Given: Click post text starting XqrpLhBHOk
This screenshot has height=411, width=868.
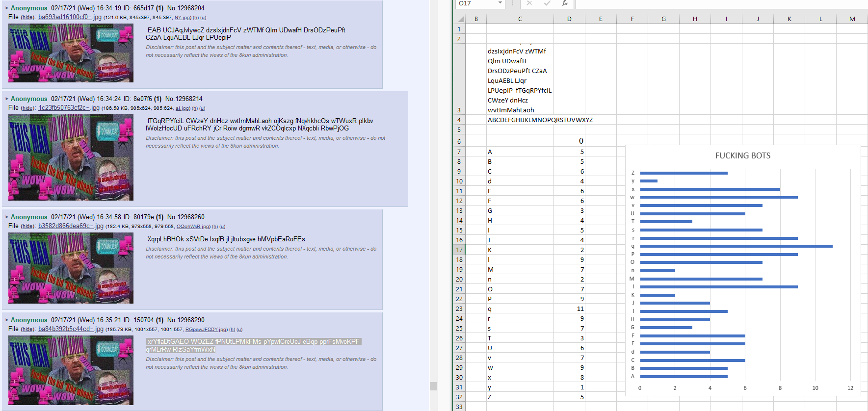Looking at the screenshot, I should [x=226, y=239].
